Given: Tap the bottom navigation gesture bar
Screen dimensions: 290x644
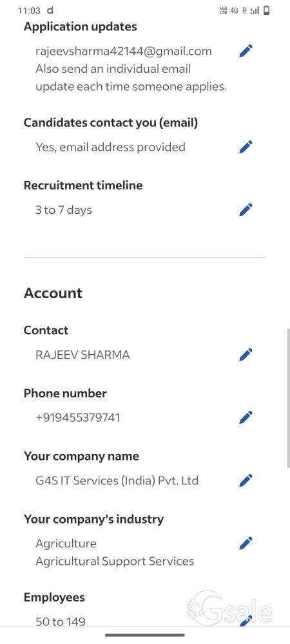Looking at the screenshot, I should (x=144, y=635).
